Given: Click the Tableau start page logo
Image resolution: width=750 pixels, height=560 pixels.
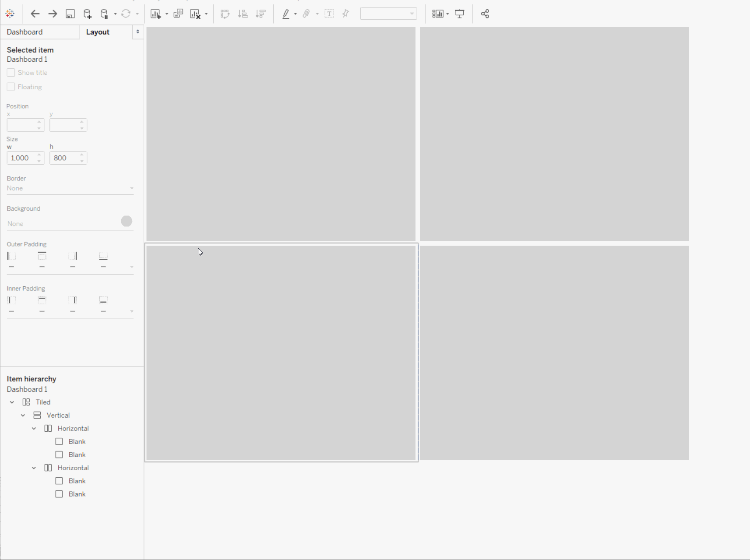Looking at the screenshot, I should point(10,14).
